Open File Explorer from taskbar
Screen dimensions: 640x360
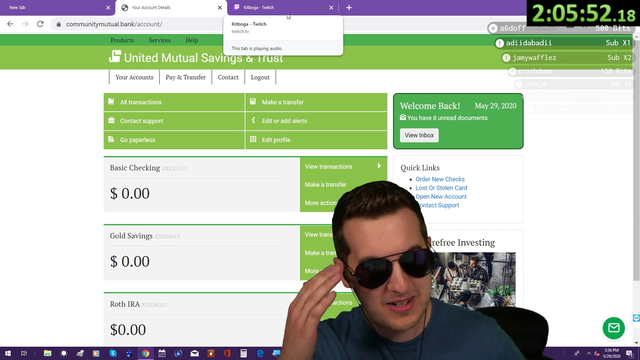[47, 353]
